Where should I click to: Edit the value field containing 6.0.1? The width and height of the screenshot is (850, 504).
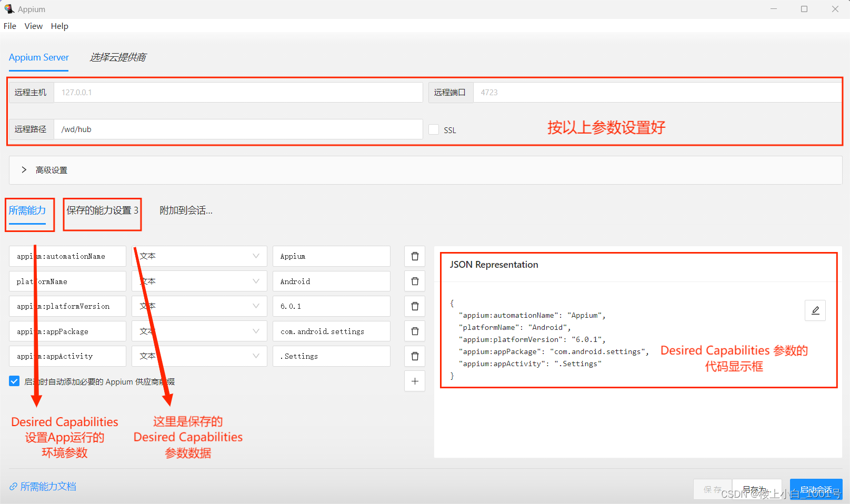[332, 306]
